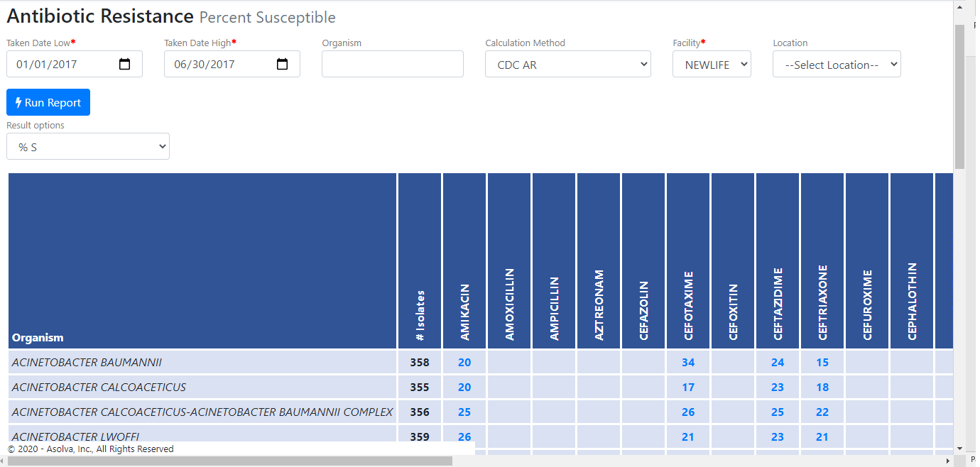The height and width of the screenshot is (467, 980).
Task: Open the Facility NEWLIFE dropdown
Action: [x=712, y=65]
